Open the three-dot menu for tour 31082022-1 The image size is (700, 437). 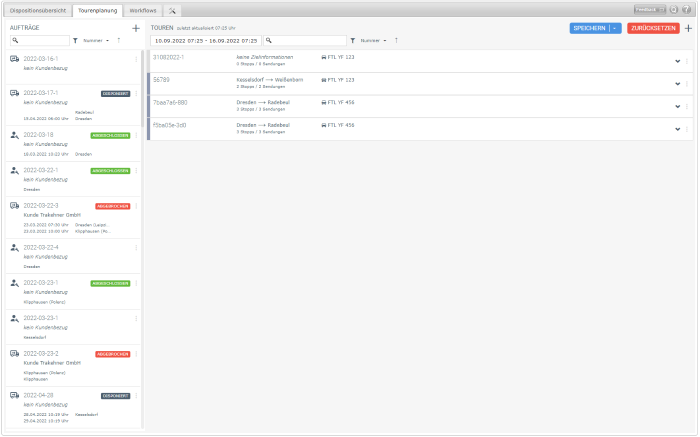tap(687, 60)
